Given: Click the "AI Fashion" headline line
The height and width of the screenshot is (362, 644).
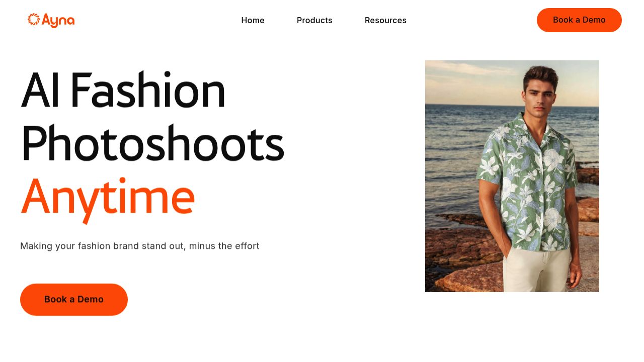Looking at the screenshot, I should tap(123, 90).
